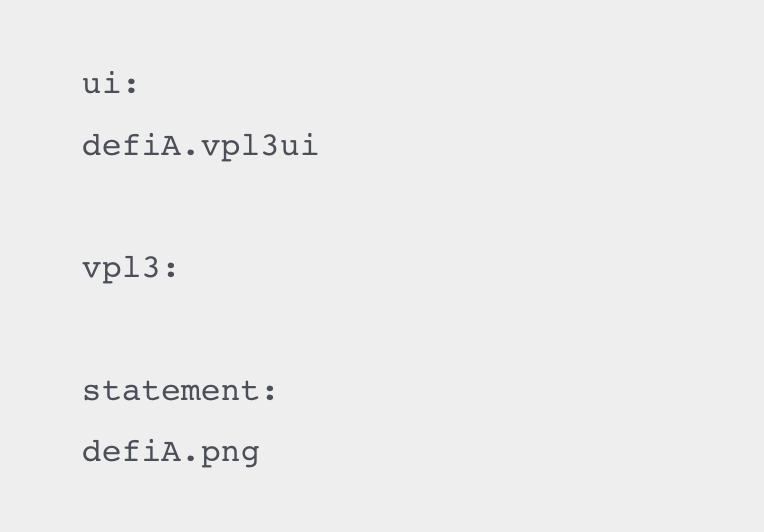
Task: Open the defiA.png file name
Action: tap(170, 452)
